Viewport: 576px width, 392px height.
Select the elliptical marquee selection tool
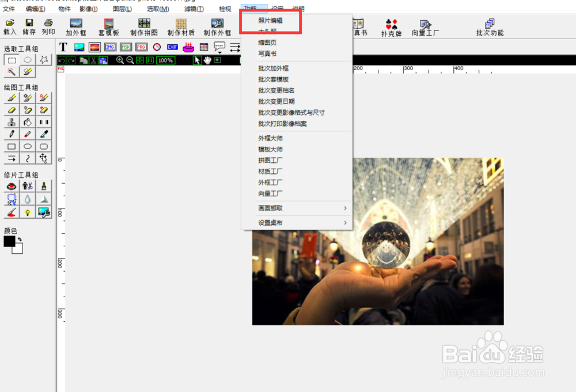pos(28,60)
